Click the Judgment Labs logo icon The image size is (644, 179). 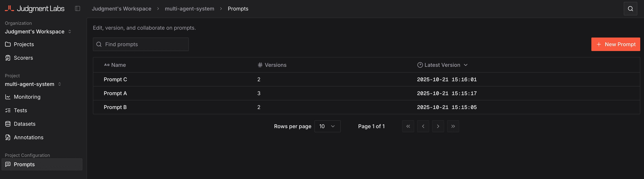9,8
